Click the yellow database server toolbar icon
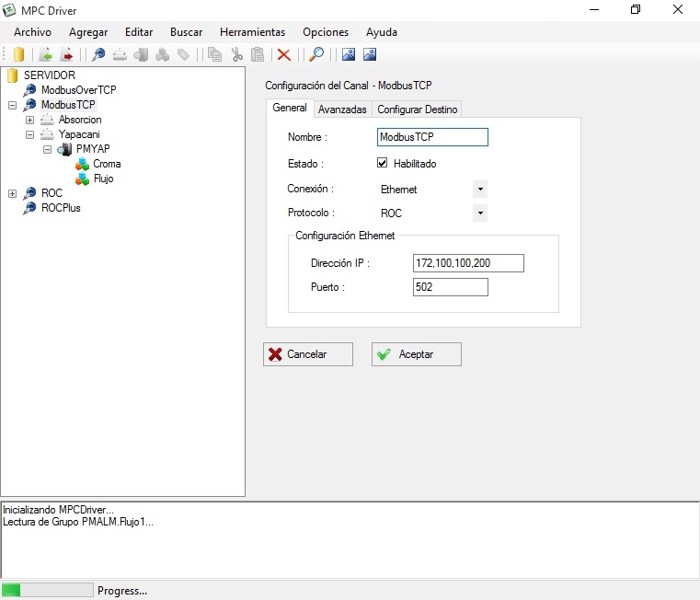Screen dimensions: 700x600 click(18, 54)
